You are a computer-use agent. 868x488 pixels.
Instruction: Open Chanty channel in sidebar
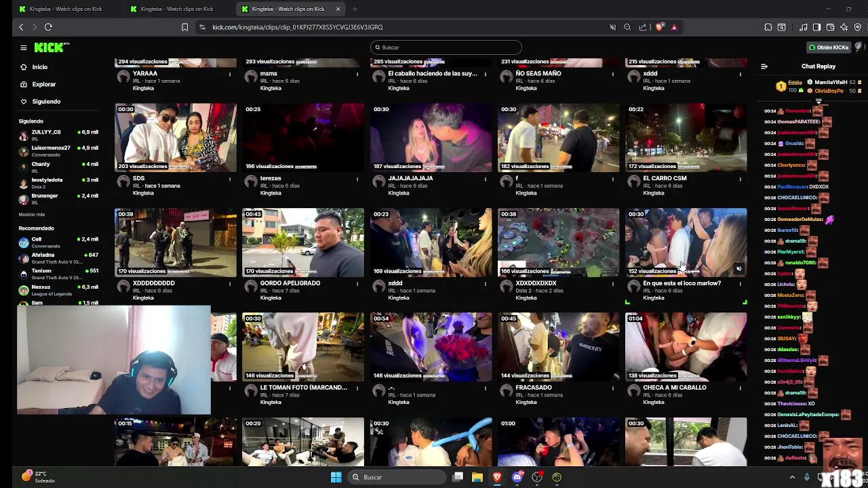(58, 167)
